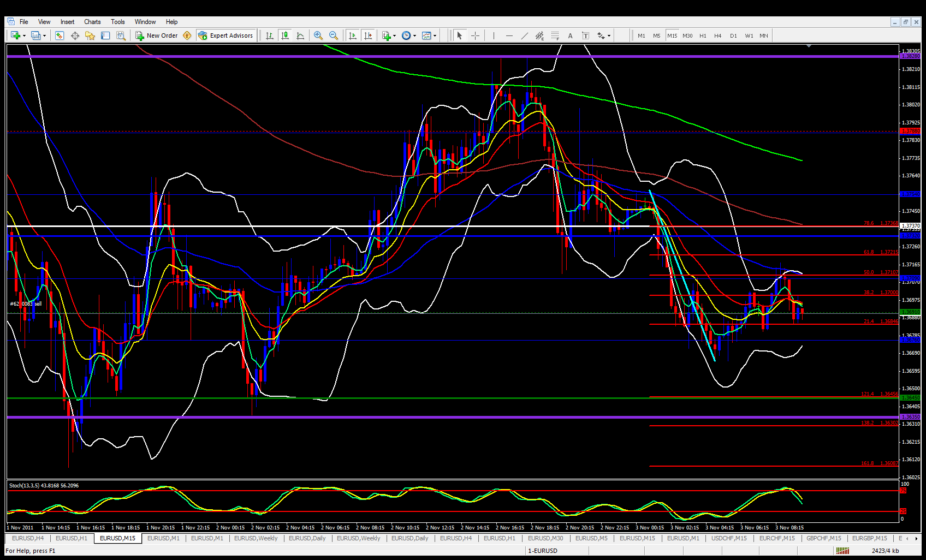926x560 pixels.
Task: Open the Profiles icon
Action: click(36, 35)
